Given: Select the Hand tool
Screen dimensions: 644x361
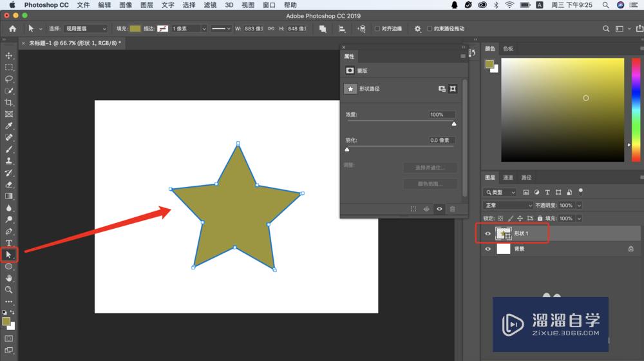Looking at the screenshot, I should 8,278.
